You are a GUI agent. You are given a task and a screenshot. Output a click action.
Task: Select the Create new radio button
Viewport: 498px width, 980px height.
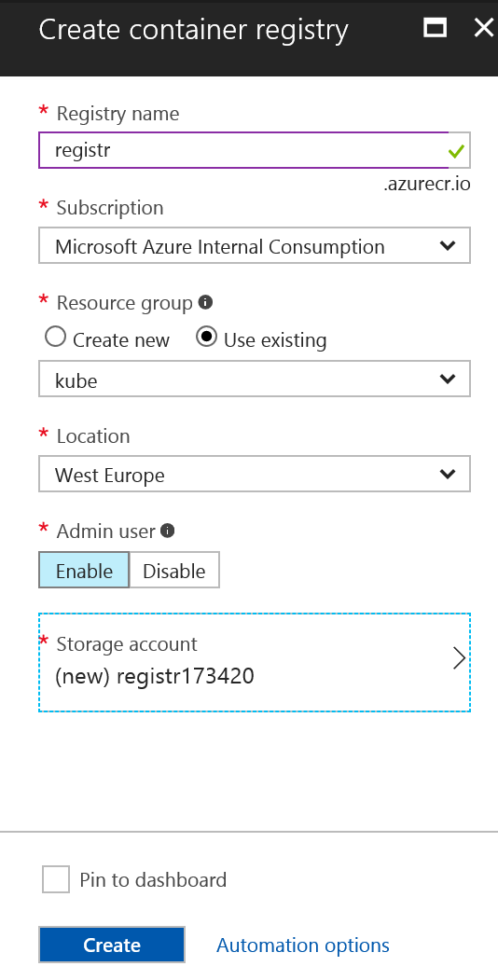(56, 338)
